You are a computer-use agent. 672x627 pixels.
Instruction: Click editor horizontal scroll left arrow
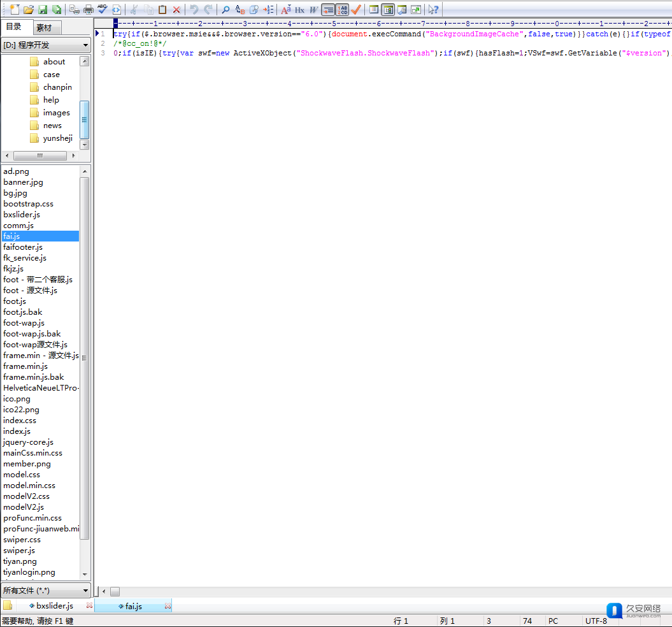click(x=104, y=591)
